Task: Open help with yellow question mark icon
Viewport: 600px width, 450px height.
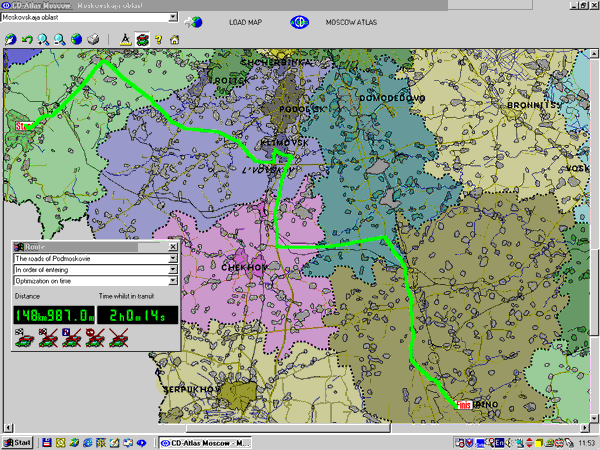Action: click(158, 39)
